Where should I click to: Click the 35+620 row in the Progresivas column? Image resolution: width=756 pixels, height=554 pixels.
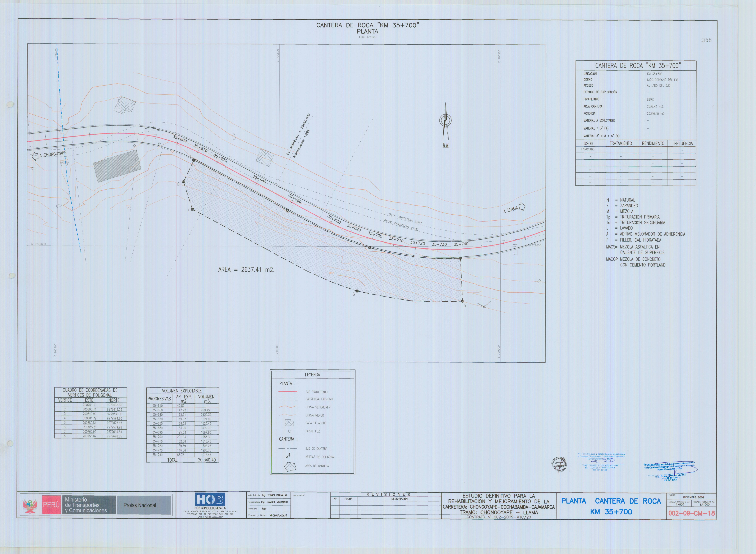point(157,410)
